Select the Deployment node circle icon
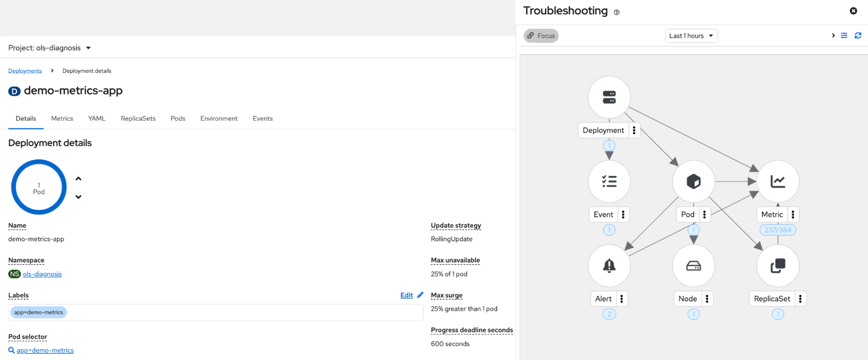This screenshot has width=868, height=360. click(x=609, y=97)
